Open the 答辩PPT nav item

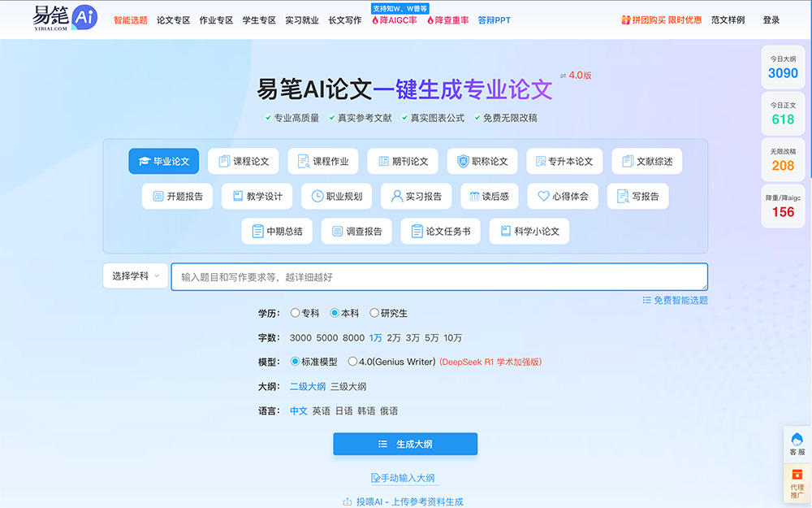[495, 20]
